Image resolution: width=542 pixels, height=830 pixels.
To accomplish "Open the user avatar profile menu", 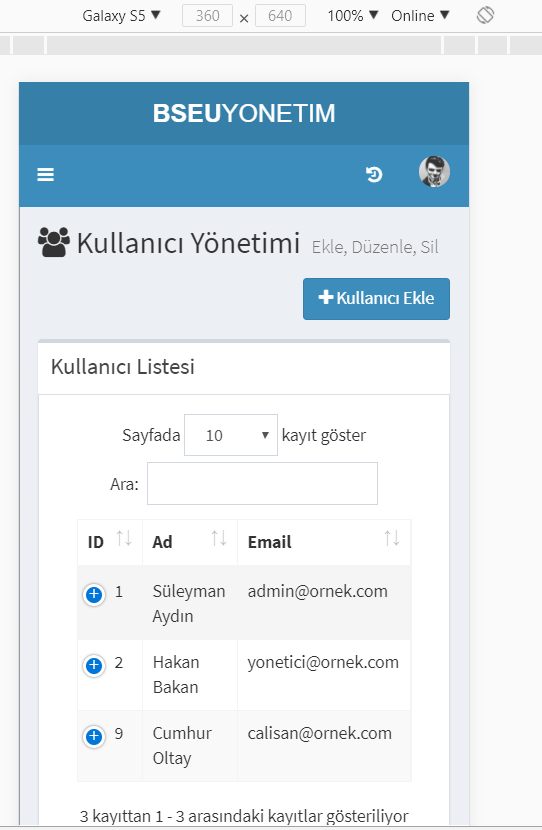I will (x=435, y=172).
